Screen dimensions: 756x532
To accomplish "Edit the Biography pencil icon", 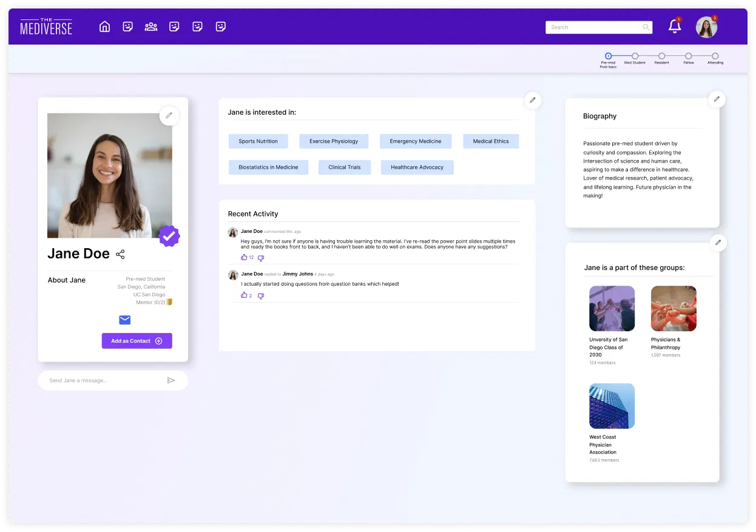I will point(717,99).
